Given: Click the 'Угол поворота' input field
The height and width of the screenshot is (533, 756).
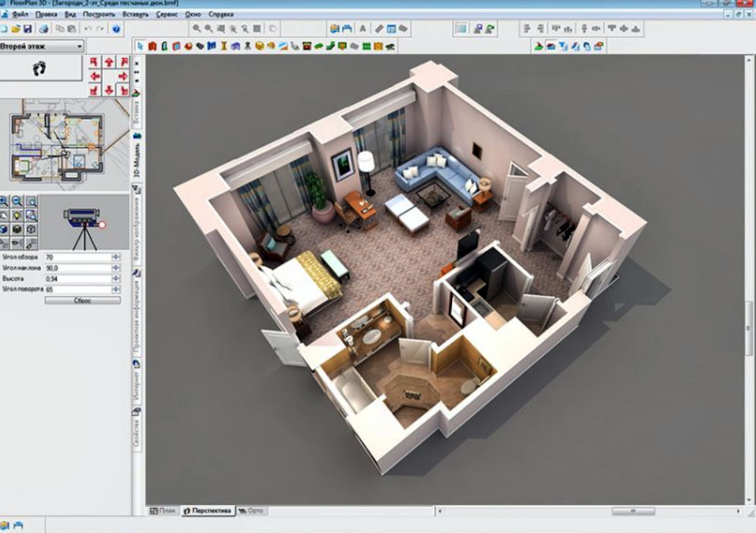Looking at the screenshot, I should 77,290.
